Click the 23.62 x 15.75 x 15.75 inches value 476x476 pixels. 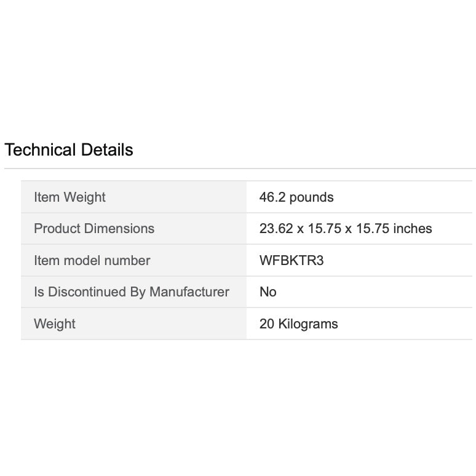tap(346, 229)
